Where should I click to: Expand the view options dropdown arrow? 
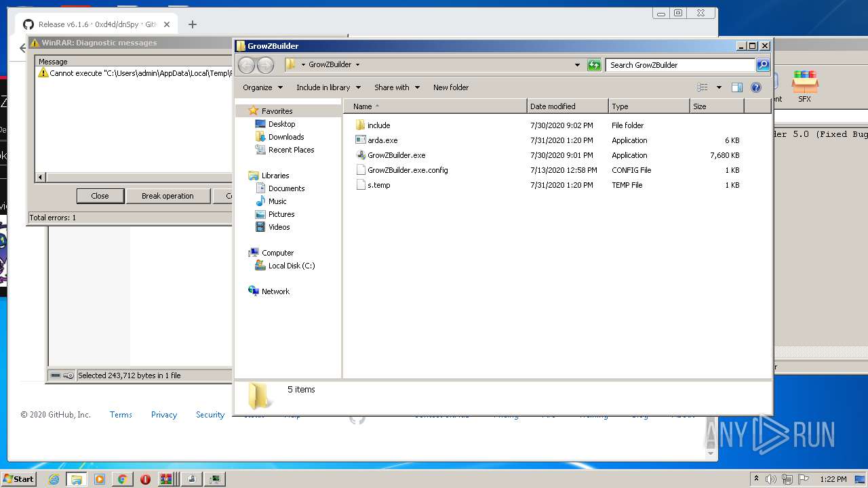719,87
